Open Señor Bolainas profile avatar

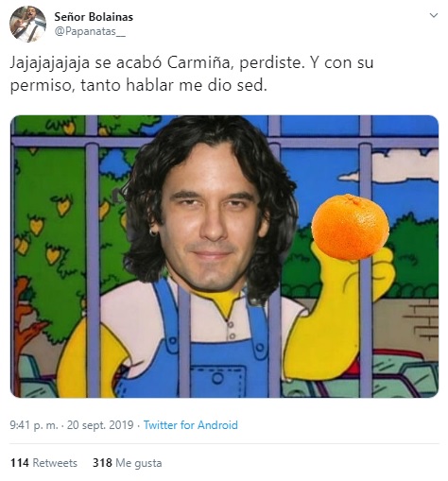coord(27,24)
